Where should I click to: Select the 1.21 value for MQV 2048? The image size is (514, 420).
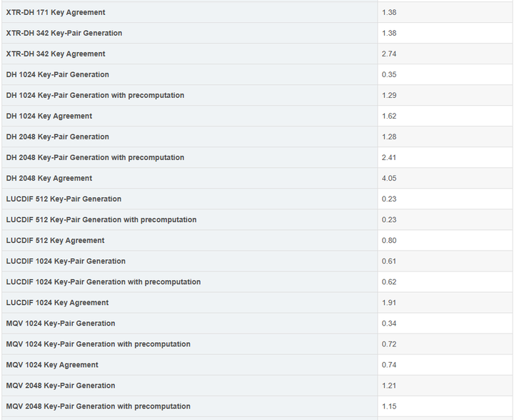[x=389, y=386]
